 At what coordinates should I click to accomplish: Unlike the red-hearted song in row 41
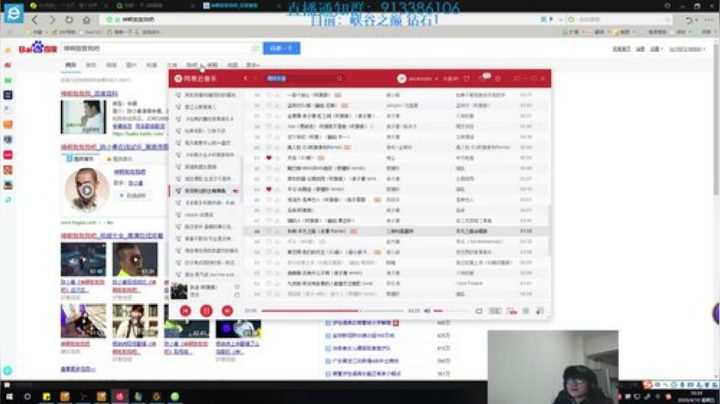pyautogui.click(x=269, y=157)
